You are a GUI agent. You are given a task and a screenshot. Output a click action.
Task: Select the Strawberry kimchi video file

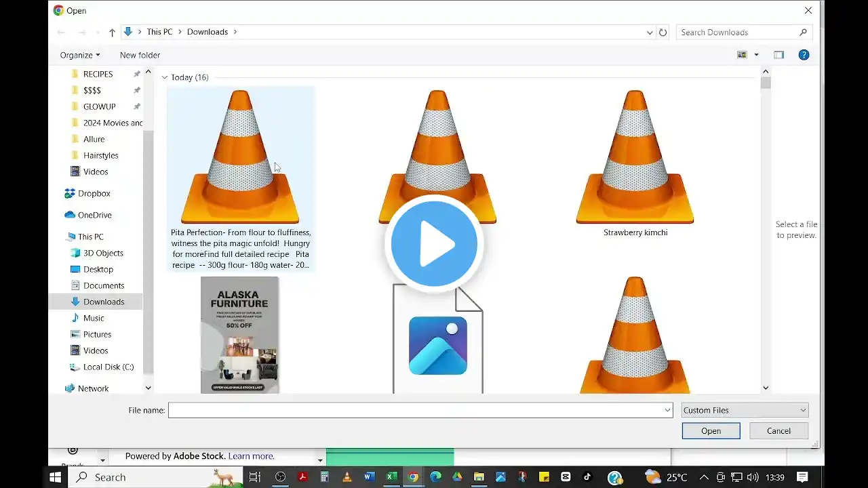[x=635, y=163]
